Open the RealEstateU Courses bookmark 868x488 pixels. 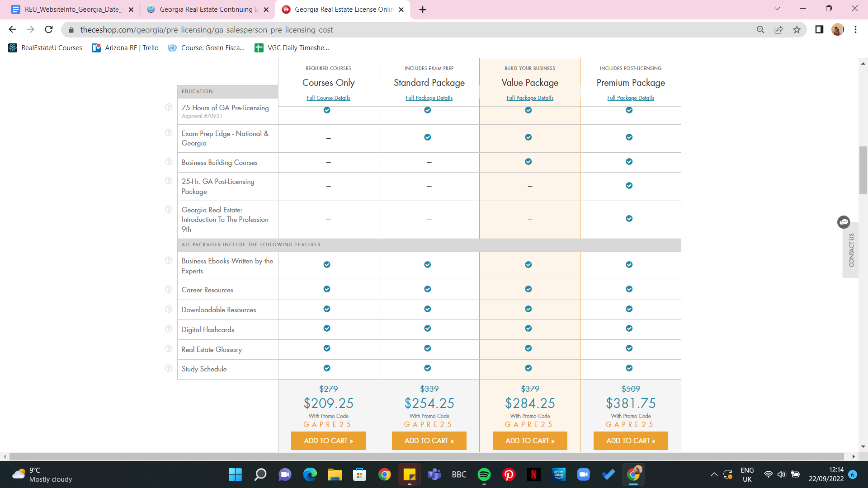pos(45,48)
